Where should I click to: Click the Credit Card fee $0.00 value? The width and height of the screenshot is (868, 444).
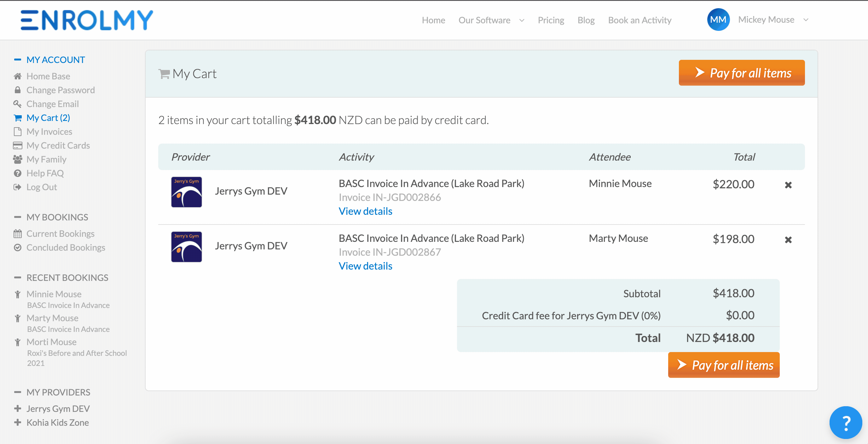tap(740, 315)
